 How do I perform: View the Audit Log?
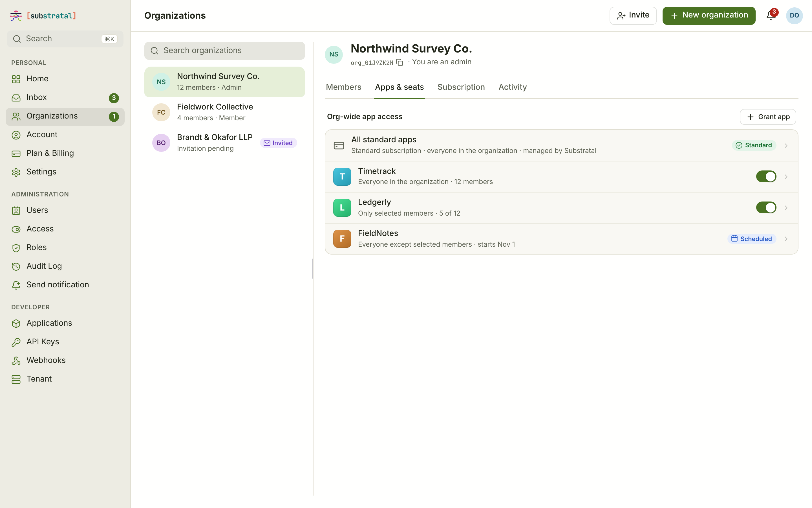tap(65, 266)
